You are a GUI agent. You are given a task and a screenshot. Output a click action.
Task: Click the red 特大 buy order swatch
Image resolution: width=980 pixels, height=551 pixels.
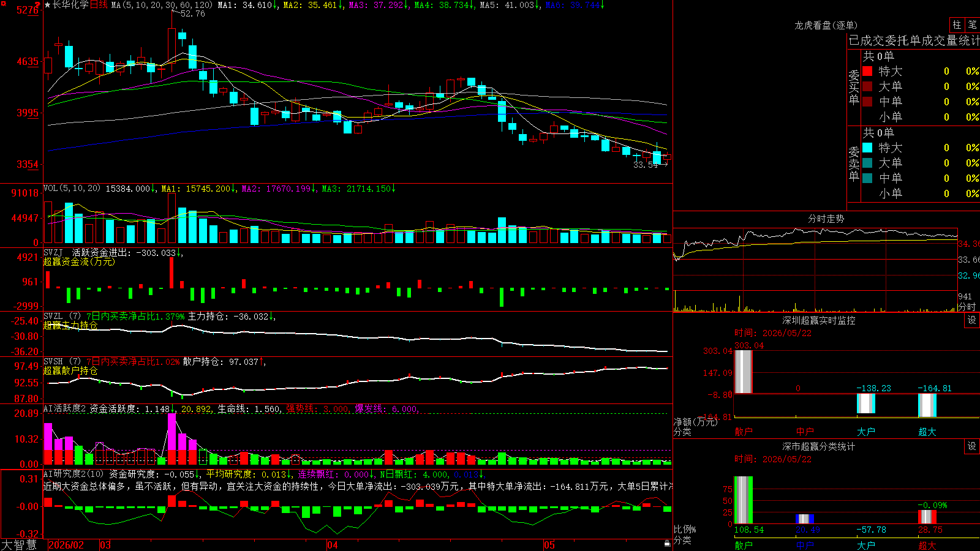click(867, 71)
